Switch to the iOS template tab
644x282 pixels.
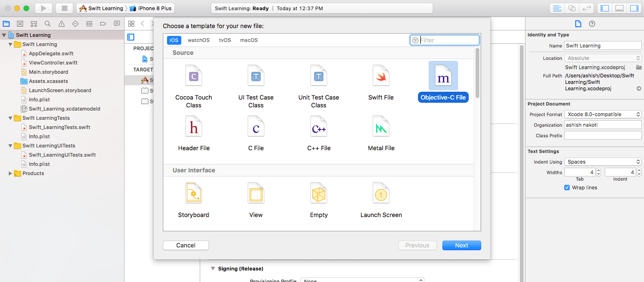pos(174,40)
